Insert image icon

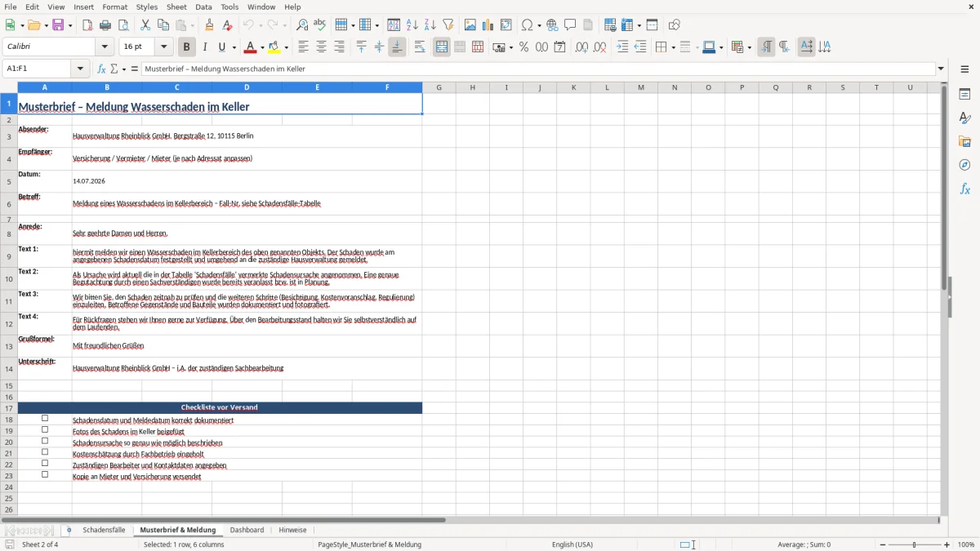click(x=470, y=25)
